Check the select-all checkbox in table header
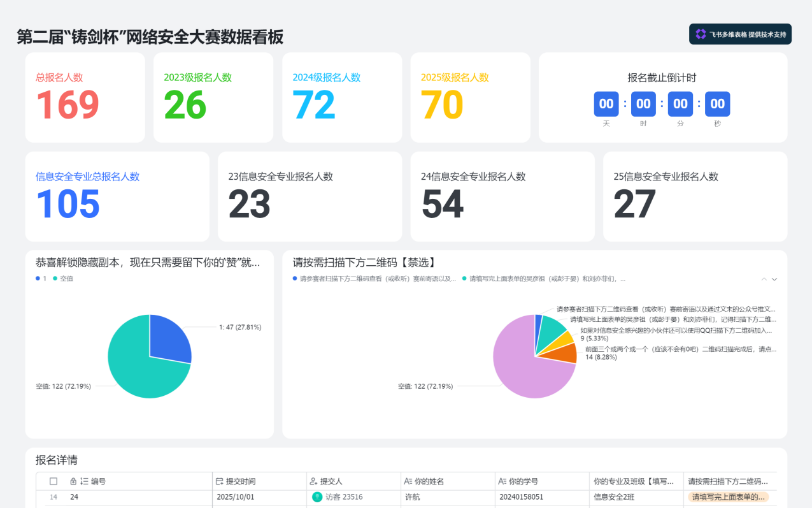Viewport: 812px width, 508px height. point(53,482)
